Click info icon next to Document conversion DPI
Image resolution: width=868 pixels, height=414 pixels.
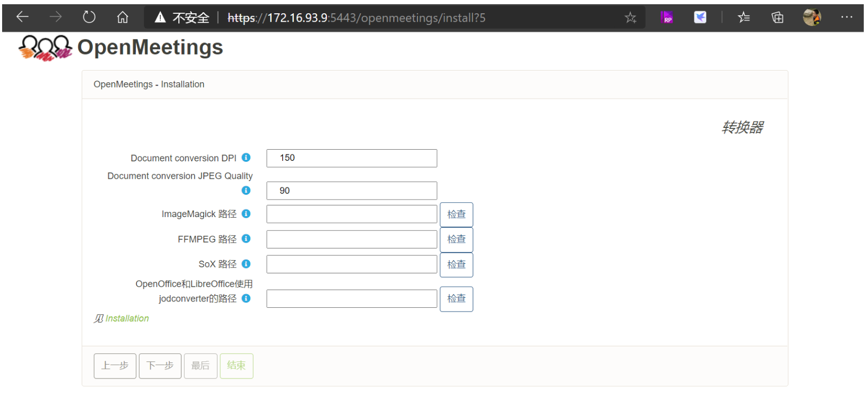pyautogui.click(x=246, y=158)
